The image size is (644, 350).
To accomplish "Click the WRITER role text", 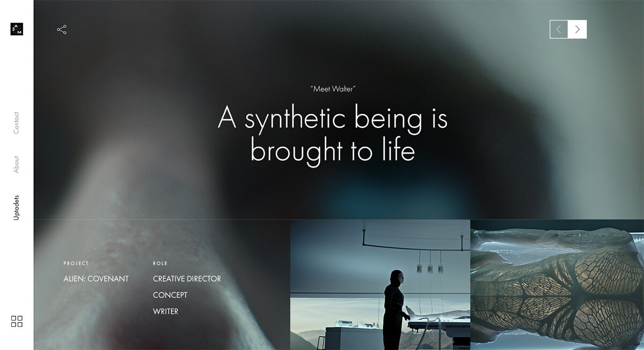I will click(165, 311).
